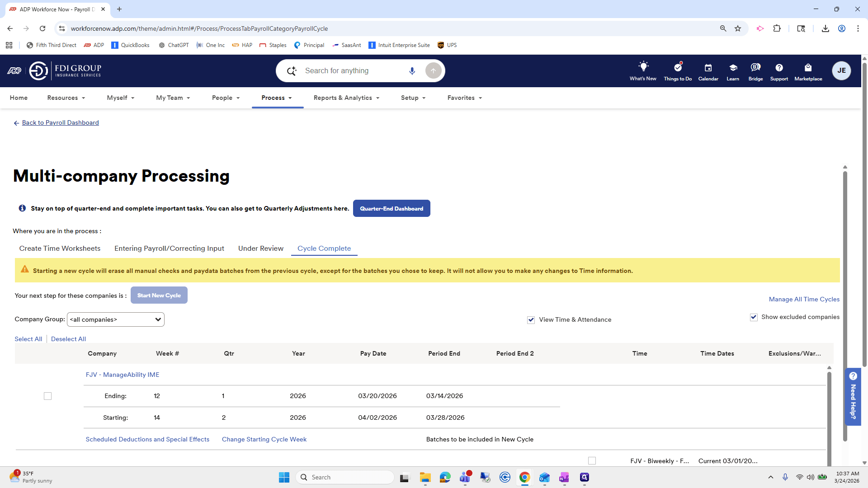Open the Process menu
This screenshot has height=488, width=868.
tap(277, 98)
